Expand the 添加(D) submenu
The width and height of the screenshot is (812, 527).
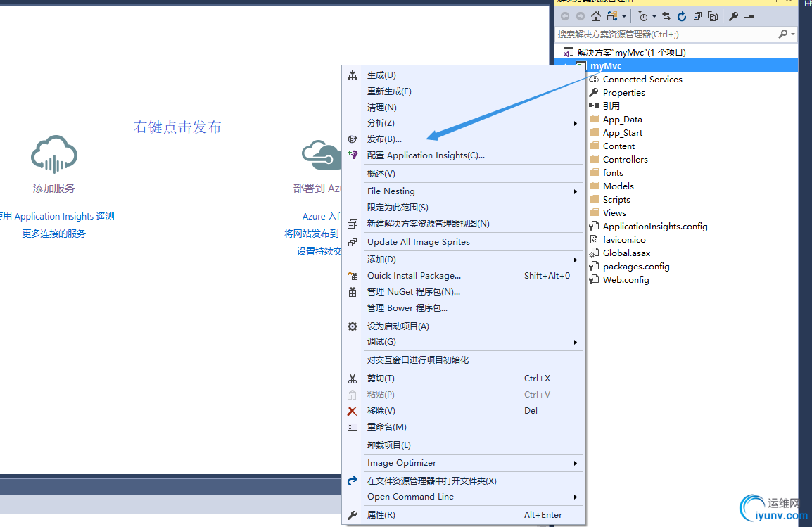(464, 260)
